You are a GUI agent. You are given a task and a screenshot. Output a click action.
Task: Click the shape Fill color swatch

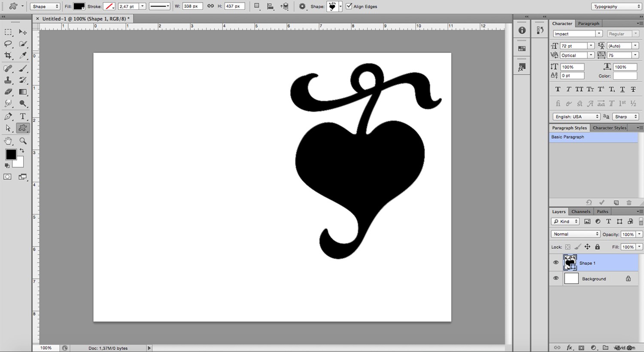(x=78, y=6)
